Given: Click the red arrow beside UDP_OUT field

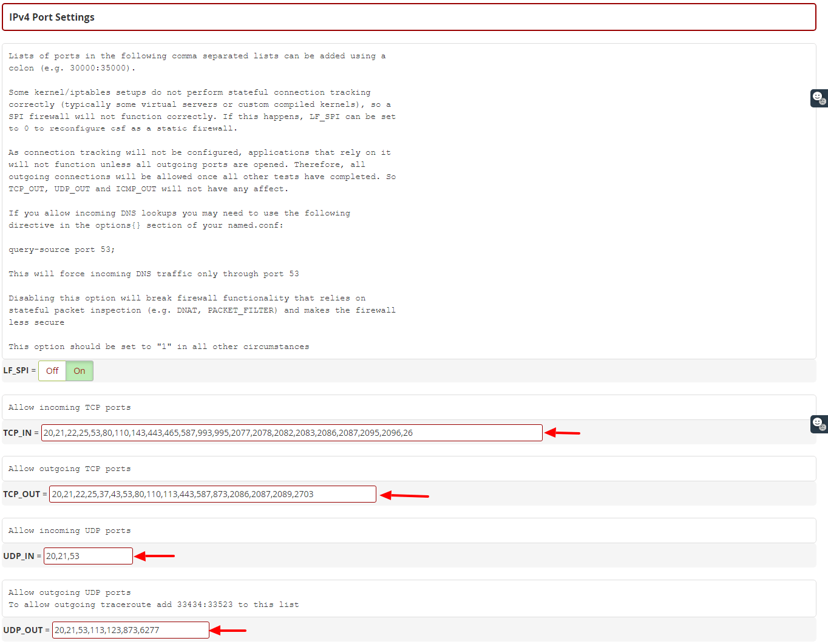Looking at the screenshot, I should point(228,631).
